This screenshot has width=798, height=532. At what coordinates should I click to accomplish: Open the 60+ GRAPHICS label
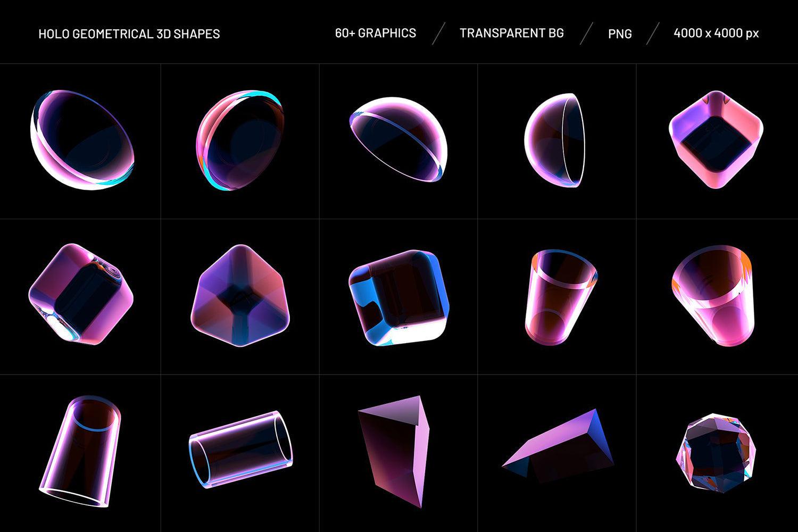pos(375,33)
